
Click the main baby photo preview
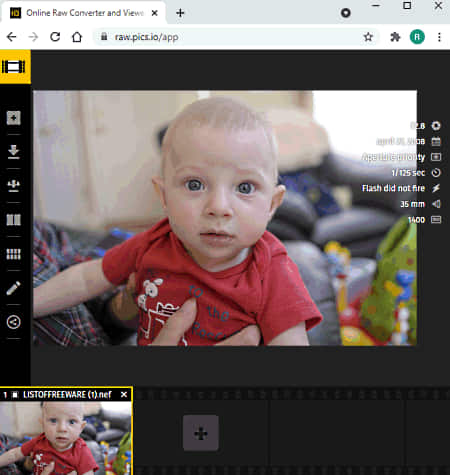[x=225, y=218]
